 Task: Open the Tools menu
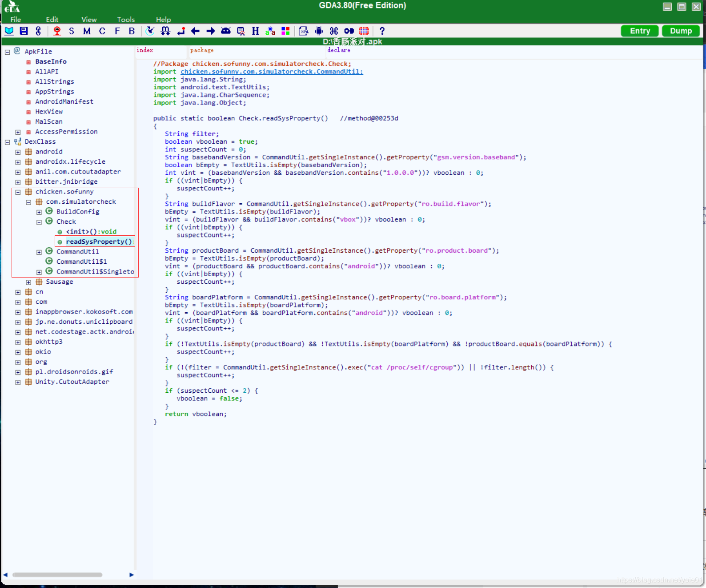[126, 20]
